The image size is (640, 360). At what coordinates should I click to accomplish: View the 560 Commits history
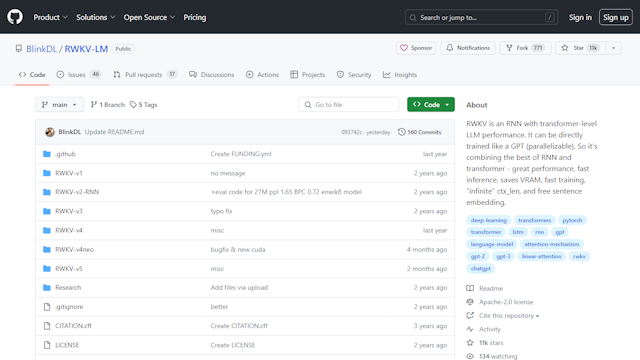pos(420,132)
